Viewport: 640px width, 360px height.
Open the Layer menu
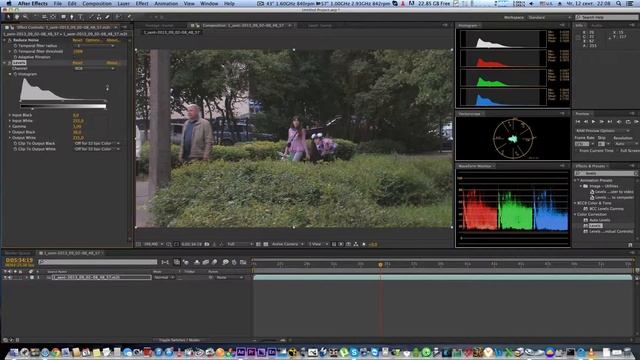(x=123, y=3)
